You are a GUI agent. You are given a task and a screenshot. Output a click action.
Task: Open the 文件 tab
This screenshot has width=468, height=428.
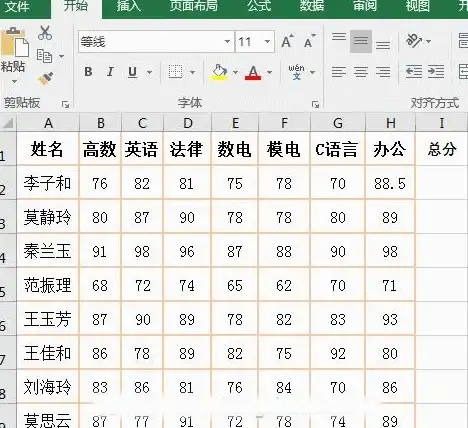point(17,6)
